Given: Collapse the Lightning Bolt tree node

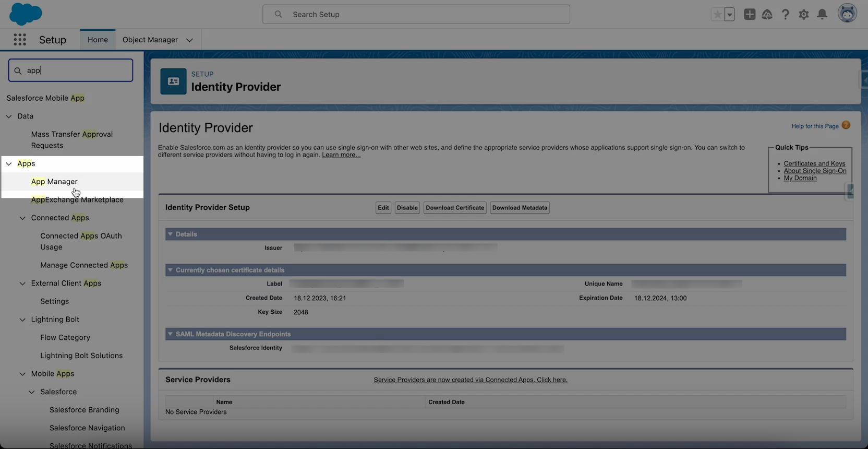Looking at the screenshot, I should (x=22, y=320).
